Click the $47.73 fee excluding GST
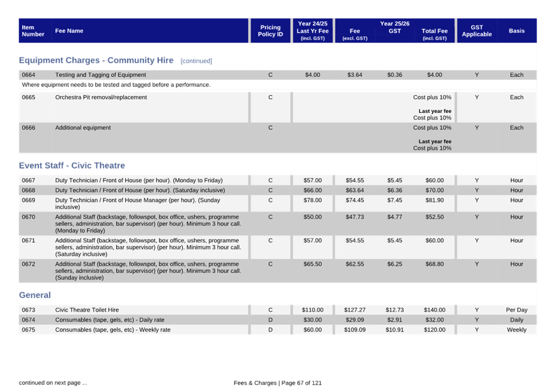 pos(355,217)
